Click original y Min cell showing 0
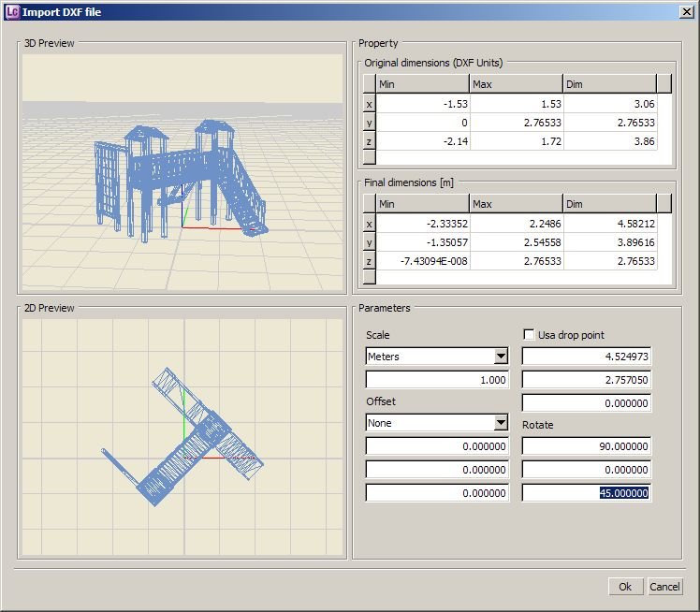The height and width of the screenshot is (612, 700). [423, 123]
